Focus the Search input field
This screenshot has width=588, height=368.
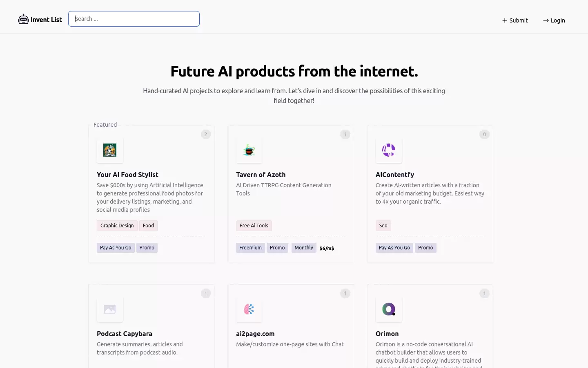click(134, 19)
